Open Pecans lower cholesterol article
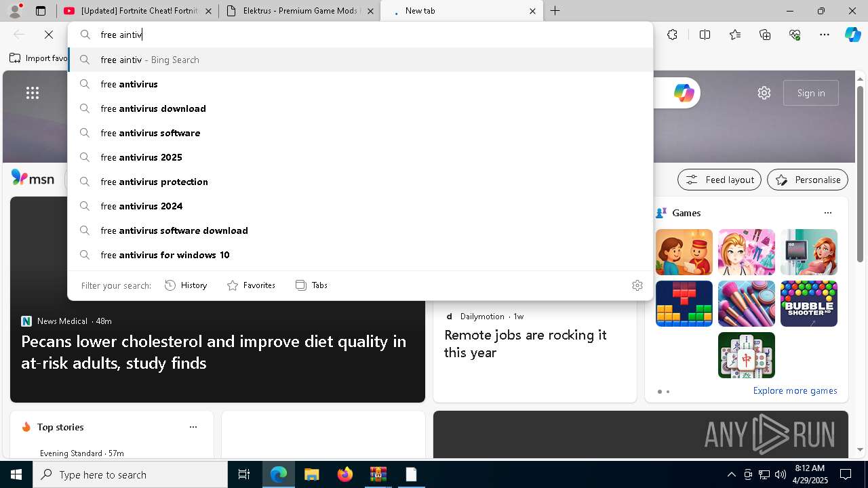Screen dimensions: 868x488 tap(214, 352)
